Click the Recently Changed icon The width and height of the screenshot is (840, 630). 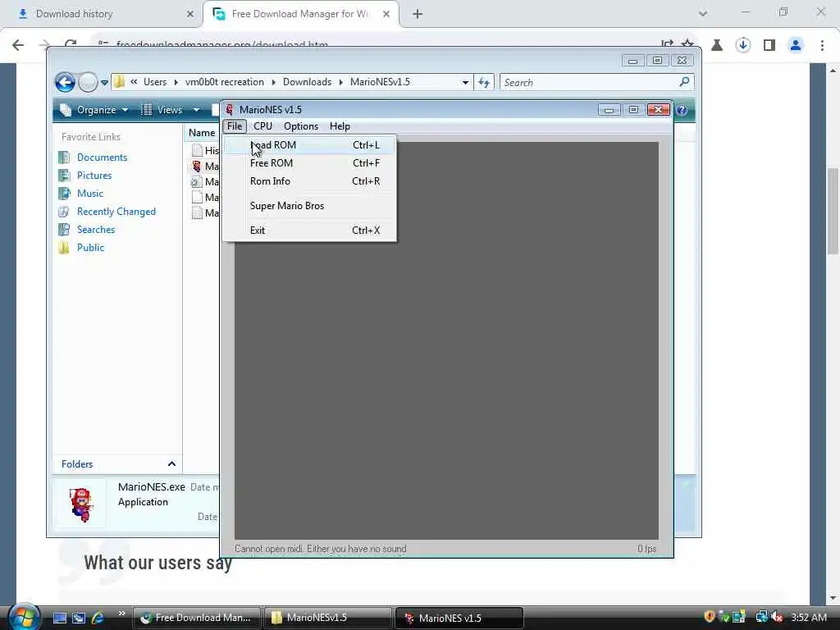click(64, 212)
